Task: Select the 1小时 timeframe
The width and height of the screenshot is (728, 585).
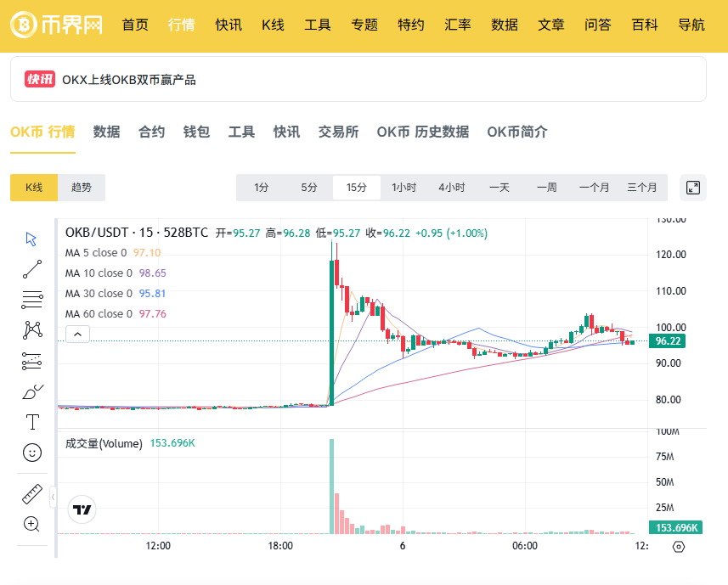Action: click(x=404, y=188)
